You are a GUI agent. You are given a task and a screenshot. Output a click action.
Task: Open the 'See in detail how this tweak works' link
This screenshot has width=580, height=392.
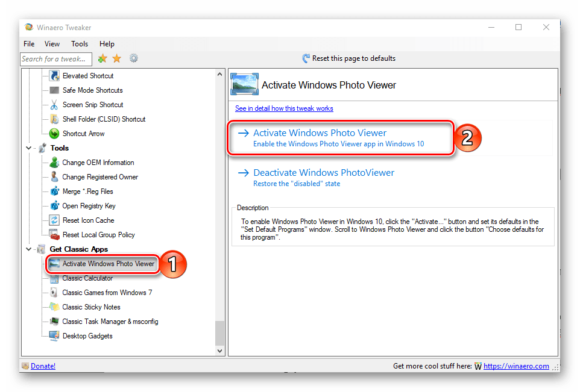click(x=284, y=108)
